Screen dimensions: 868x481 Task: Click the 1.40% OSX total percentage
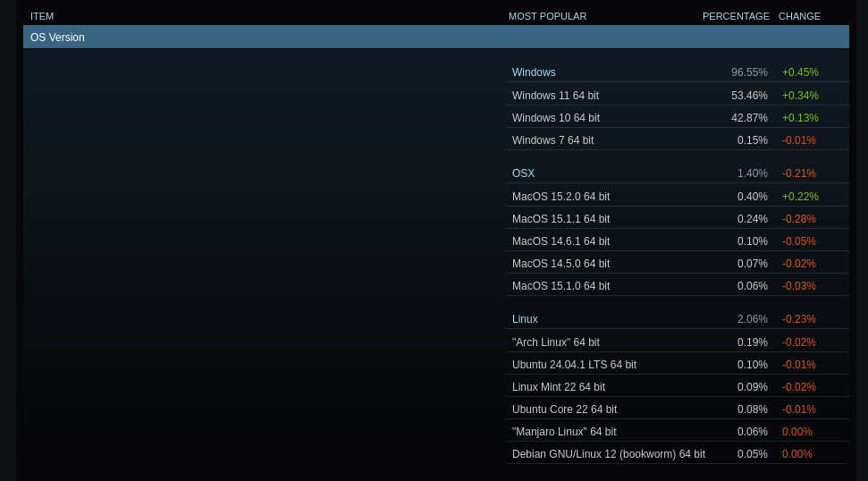753,173
